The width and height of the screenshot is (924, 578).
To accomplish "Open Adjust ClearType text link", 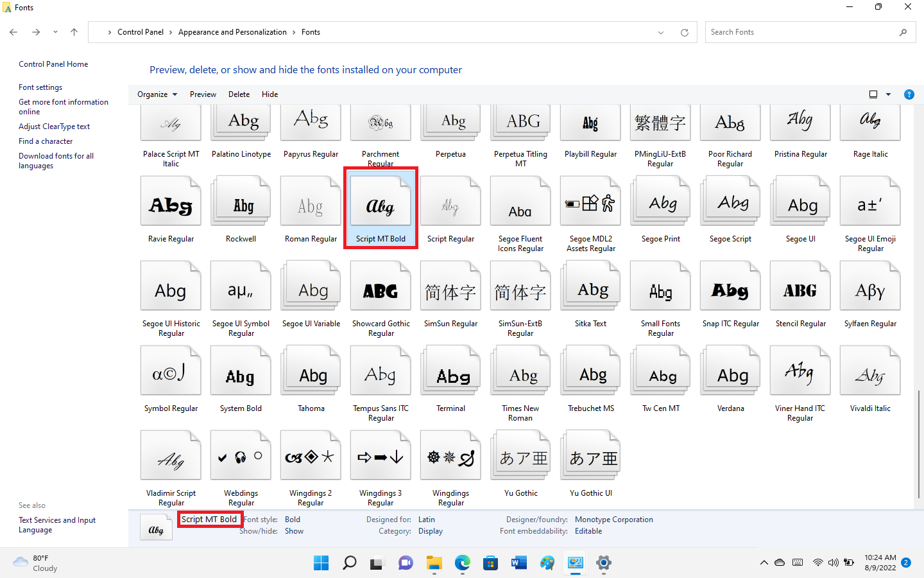I will (54, 127).
